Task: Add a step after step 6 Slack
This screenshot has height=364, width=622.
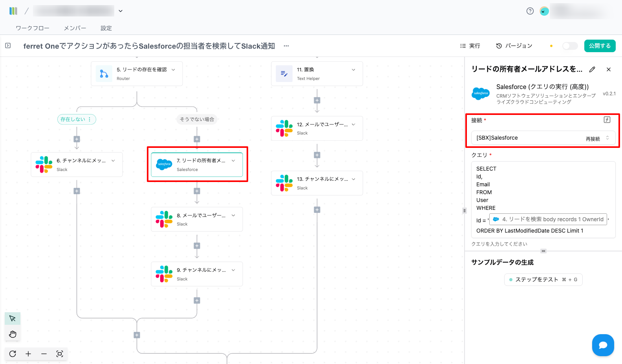Action: [77, 191]
